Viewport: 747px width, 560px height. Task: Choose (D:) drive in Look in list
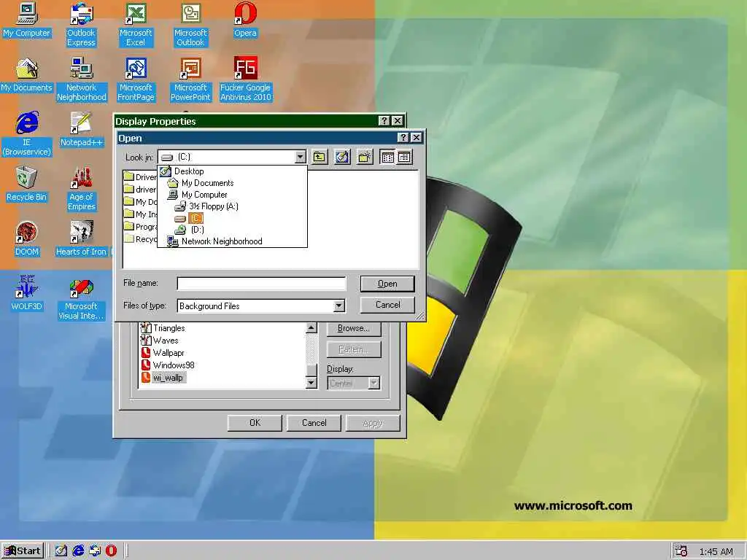[x=233, y=230]
